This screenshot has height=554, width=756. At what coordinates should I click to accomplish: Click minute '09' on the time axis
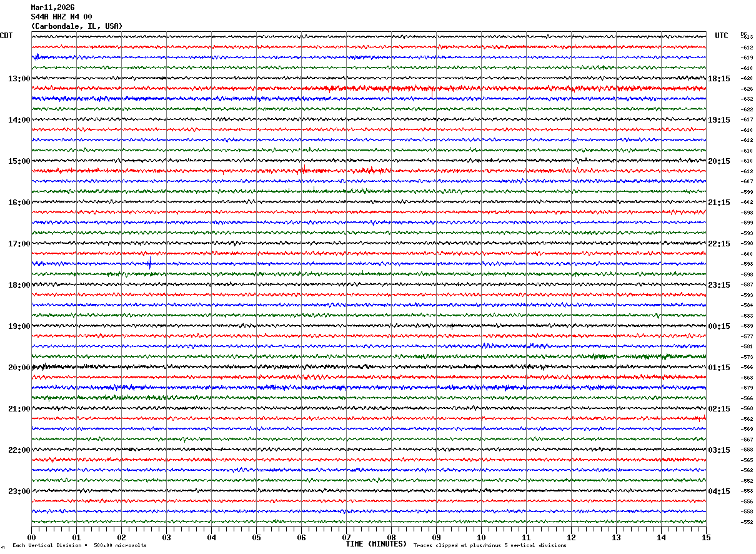pyautogui.click(x=436, y=537)
